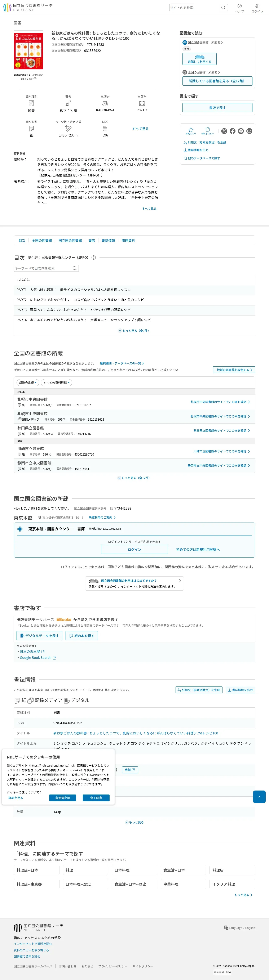Click the NDC 596 classification icon

tap(105, 129)
